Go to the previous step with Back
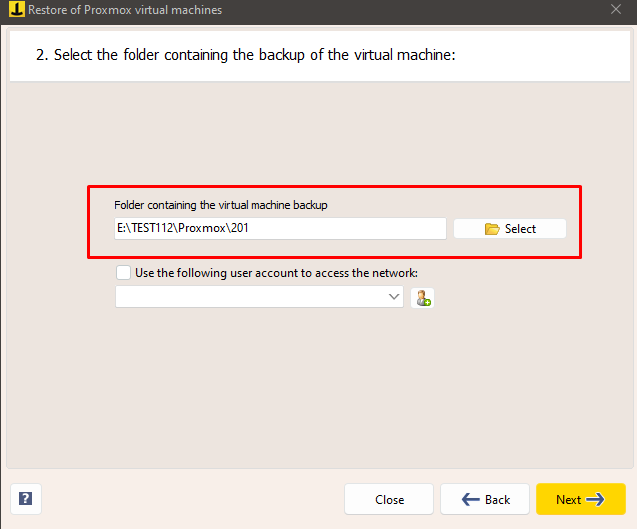Screen dimensions: 637x531 [x=487, y=500]
